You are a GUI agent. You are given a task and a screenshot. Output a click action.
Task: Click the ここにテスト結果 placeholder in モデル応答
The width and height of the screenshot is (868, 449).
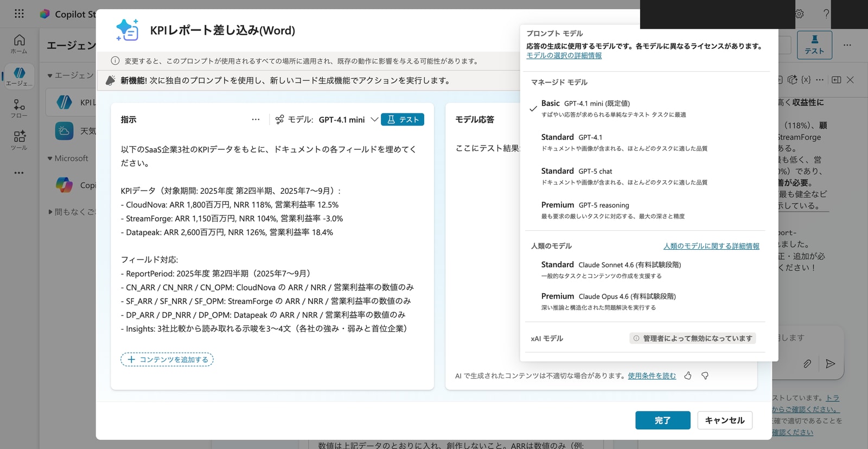pos(487,148)
